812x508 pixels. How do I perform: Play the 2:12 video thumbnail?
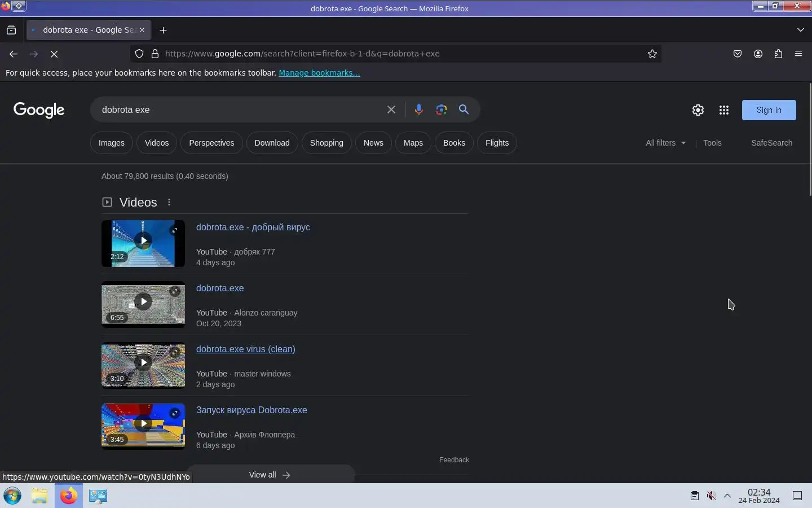pos(143,243)
